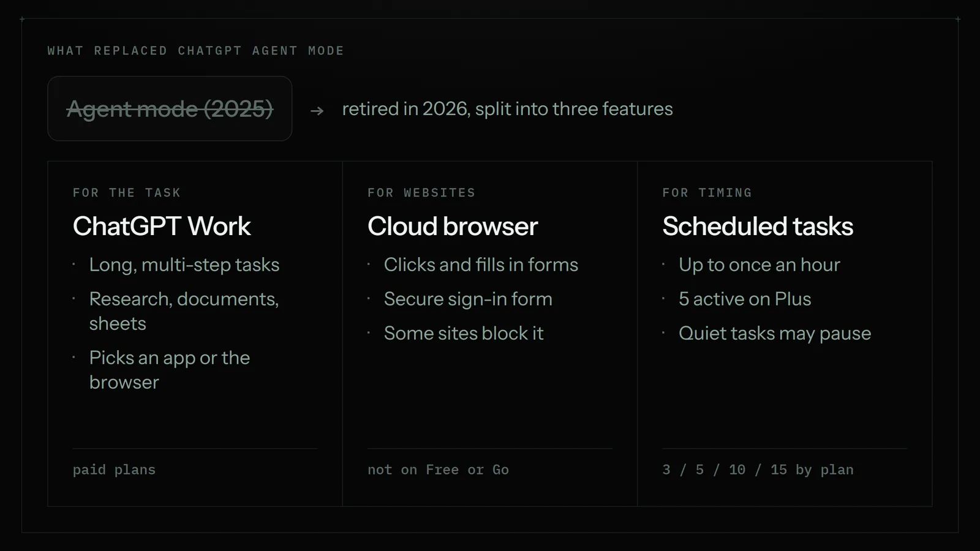This screenshot has width=980, height=551.
Task: Click the 'not on Free or Go' footer
Action: pos(438,470)
